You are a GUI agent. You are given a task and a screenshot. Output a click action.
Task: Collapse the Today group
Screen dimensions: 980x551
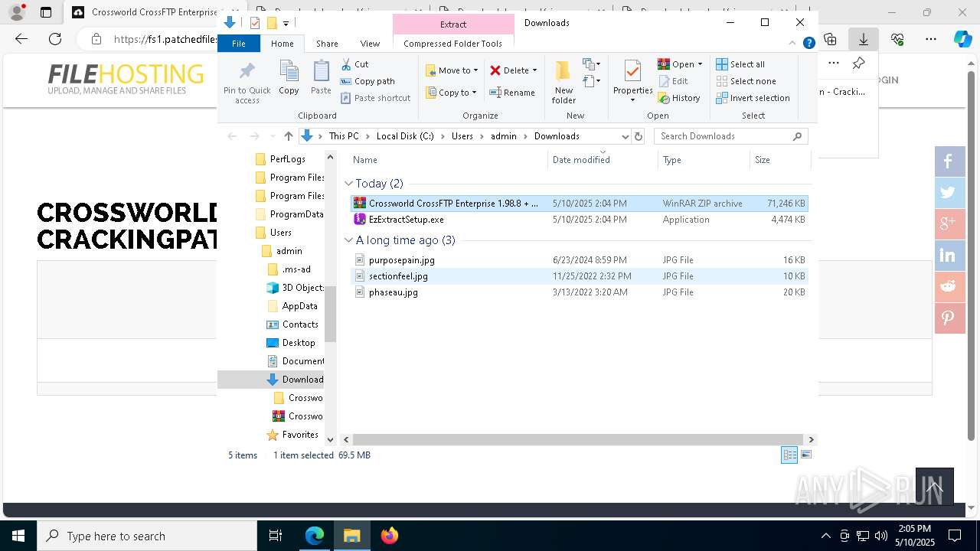coord(348,184)
